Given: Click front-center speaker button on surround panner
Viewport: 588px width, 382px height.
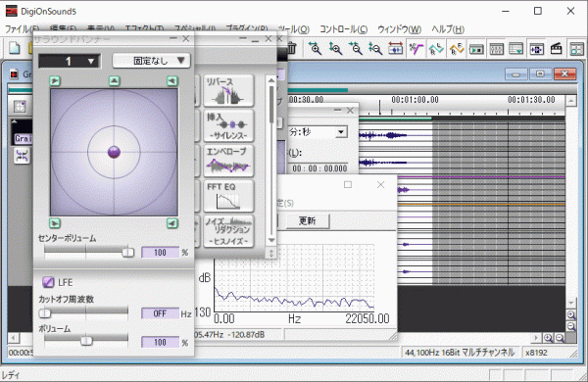Looking at the screenshot, I should (115, 80).
